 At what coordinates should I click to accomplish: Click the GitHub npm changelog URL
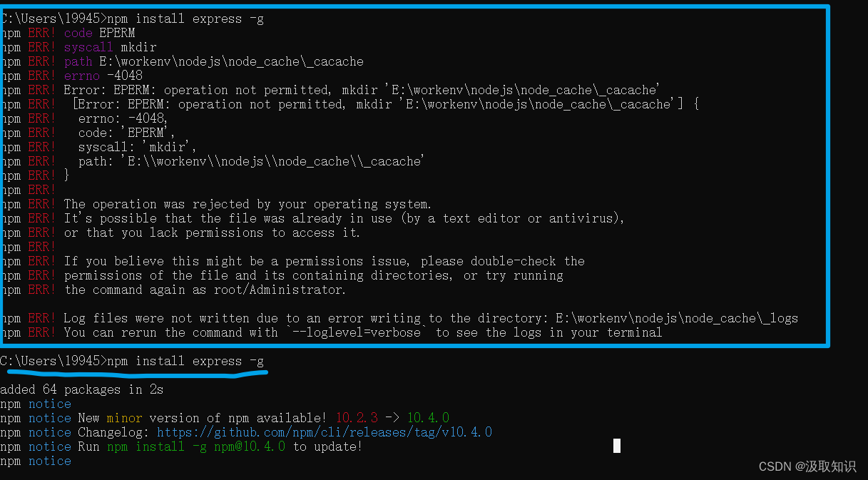click(325, 432)
